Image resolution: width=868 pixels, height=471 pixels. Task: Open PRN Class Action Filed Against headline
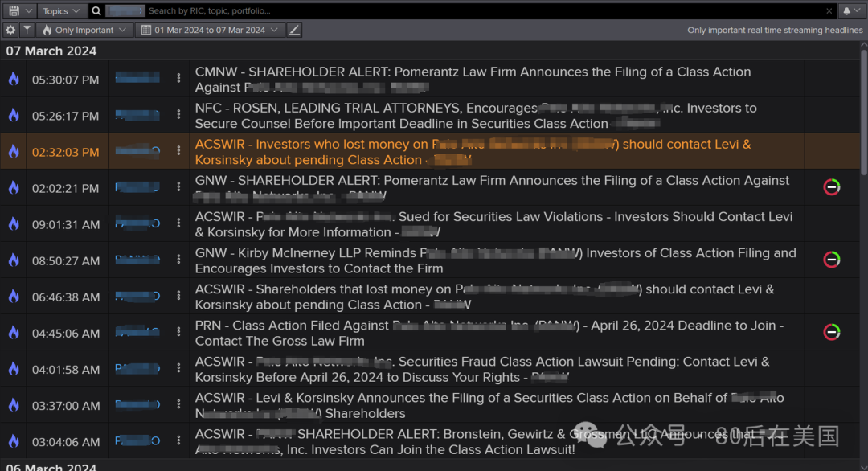tap(489, 334)
